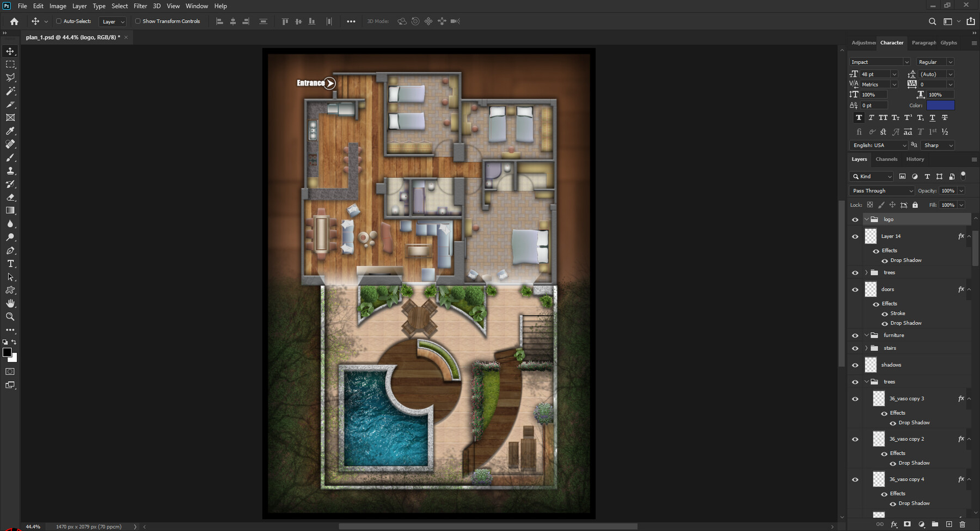Open the Filter menu
The width and height of the screenshot is (980, 531).
140,6
